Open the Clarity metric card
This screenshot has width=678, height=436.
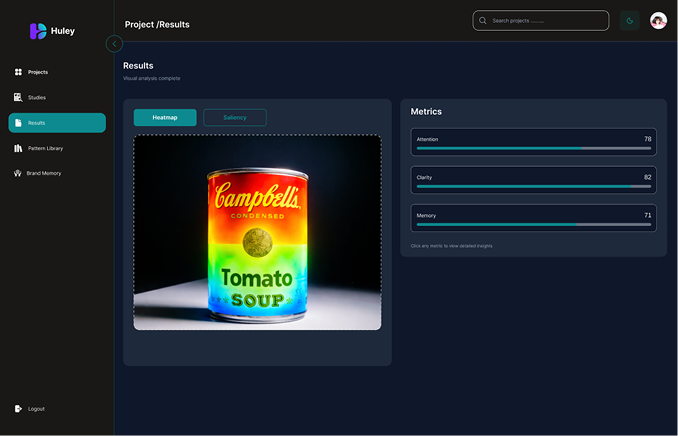point(534,180)
